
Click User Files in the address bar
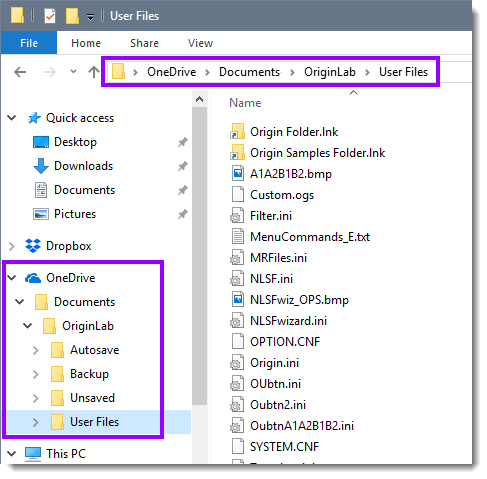pos(403,72)
